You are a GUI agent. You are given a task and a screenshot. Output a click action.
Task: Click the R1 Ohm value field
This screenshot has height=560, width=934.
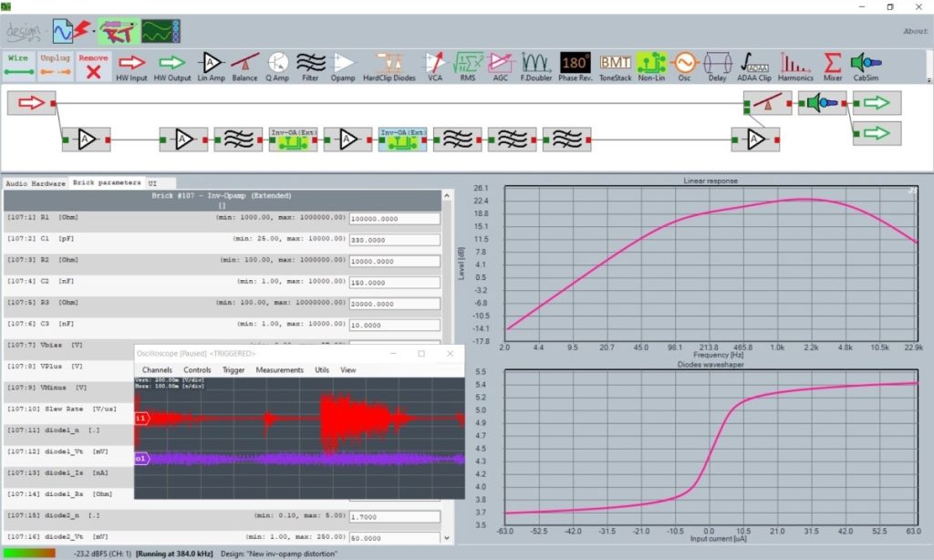point(394,219)
